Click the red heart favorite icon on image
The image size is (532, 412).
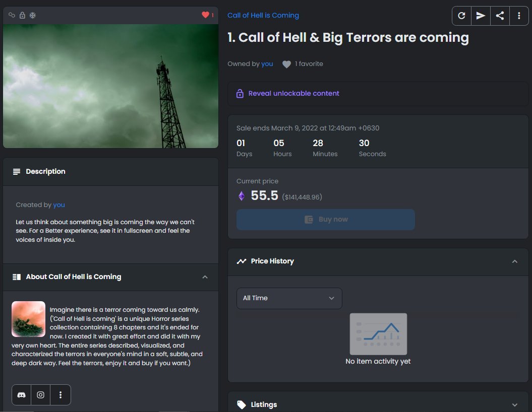coord(205,15)
